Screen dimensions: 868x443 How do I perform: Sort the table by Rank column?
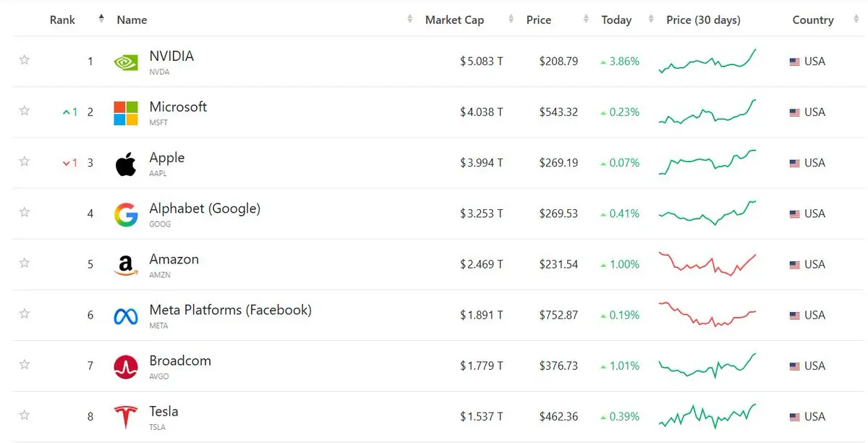pos(63,20)
